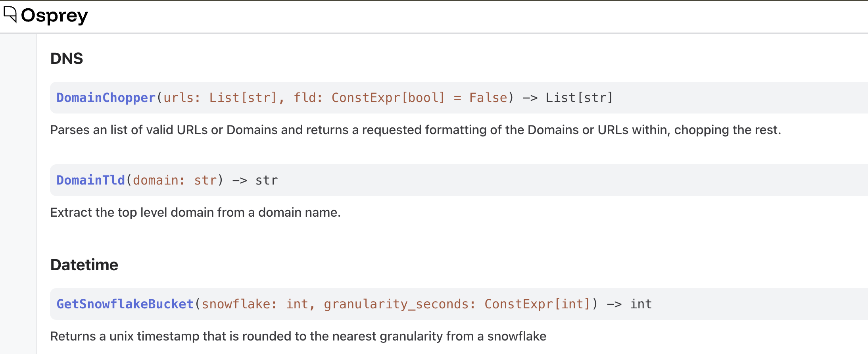This screenshot has width=868, height=354.
Task: Select the Datetime section heading
Action: [x=84, y=265]
